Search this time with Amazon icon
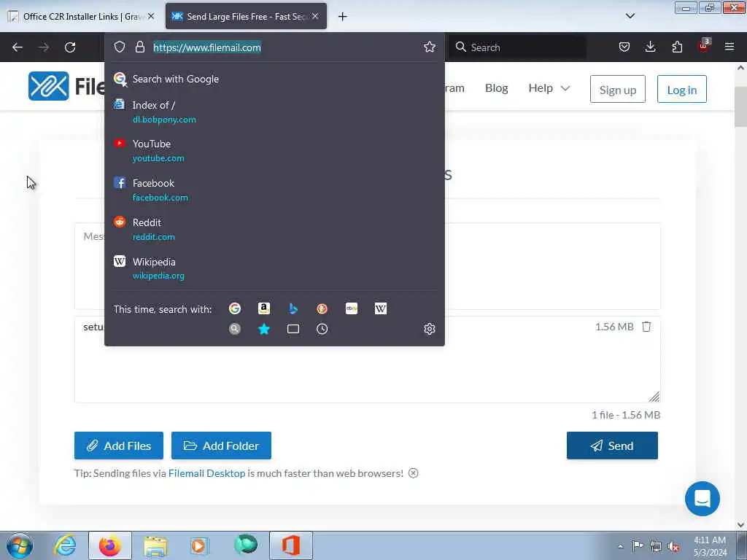Image resolution: width=747 pixels, height=560 pixels. (264, 308)
